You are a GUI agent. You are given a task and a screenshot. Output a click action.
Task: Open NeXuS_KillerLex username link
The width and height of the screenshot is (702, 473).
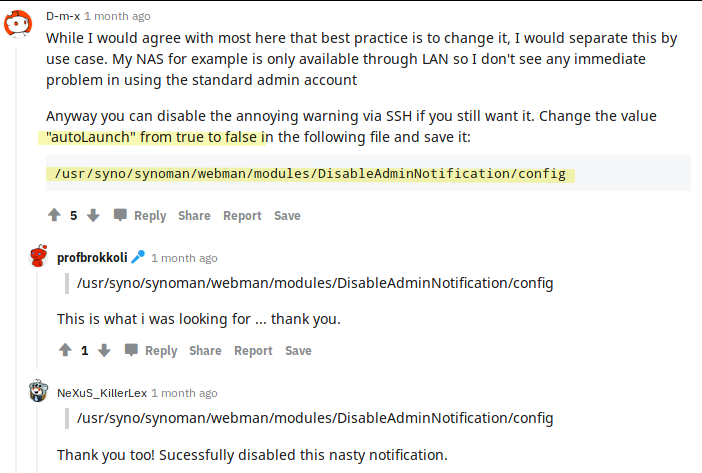coord(102,393)
